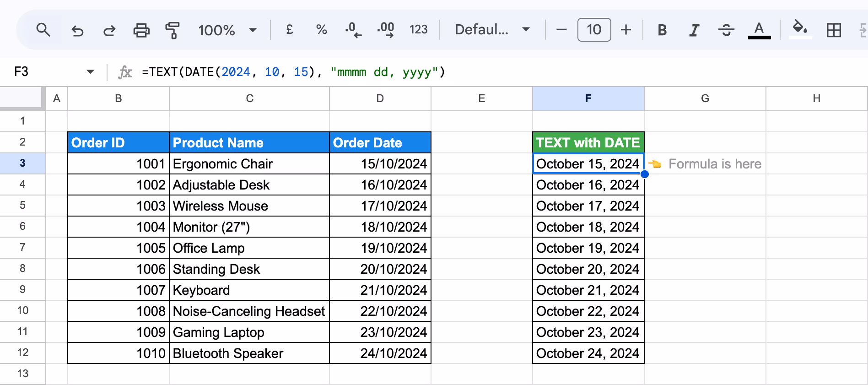Open the borders menu

coord(834,30)
